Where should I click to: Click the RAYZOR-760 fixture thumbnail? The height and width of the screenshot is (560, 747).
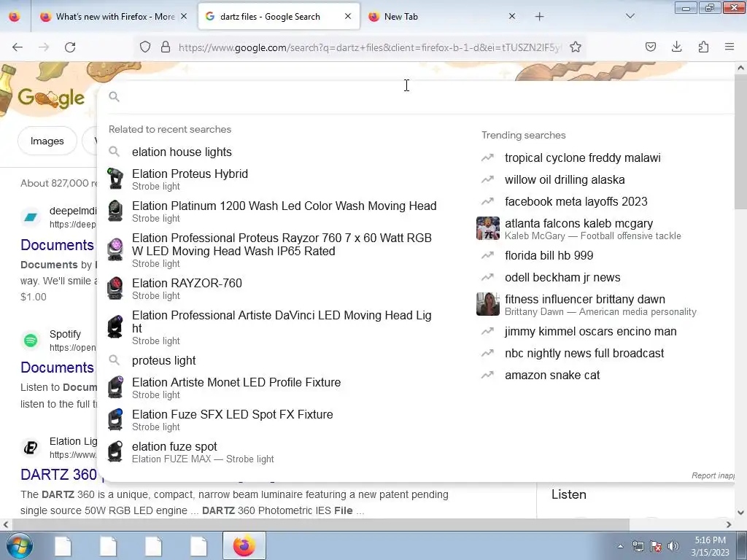(x=115, y=289)
